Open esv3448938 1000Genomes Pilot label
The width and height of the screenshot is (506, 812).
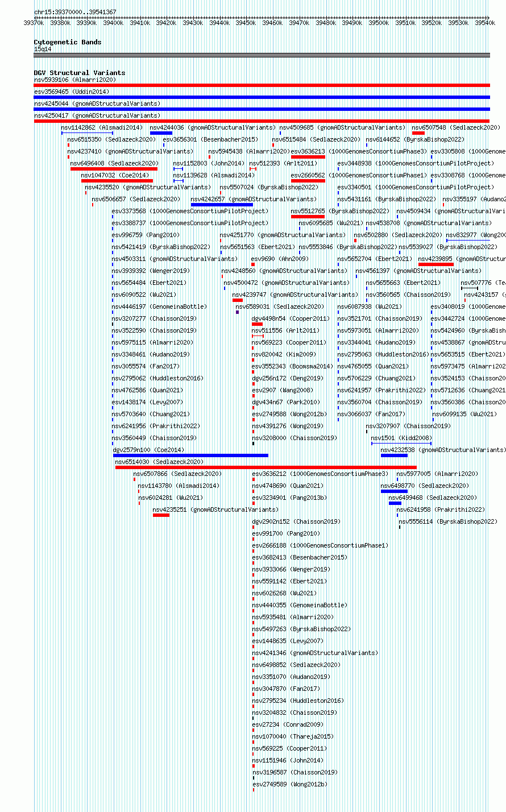pos(415,163)
